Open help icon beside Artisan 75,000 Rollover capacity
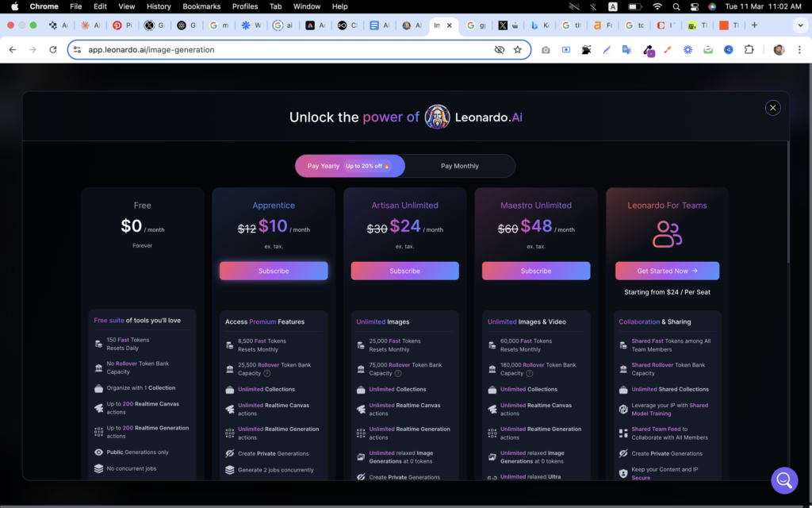Image resolution: width=812 pixels, height=508 pixels. pyautogui.click(x=398, y=373)
